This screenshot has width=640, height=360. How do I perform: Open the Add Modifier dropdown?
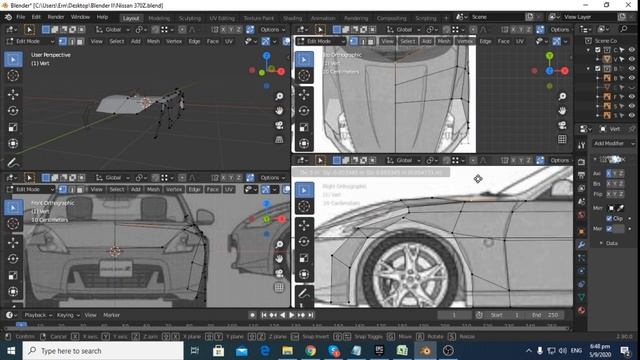tap(613, 143)
